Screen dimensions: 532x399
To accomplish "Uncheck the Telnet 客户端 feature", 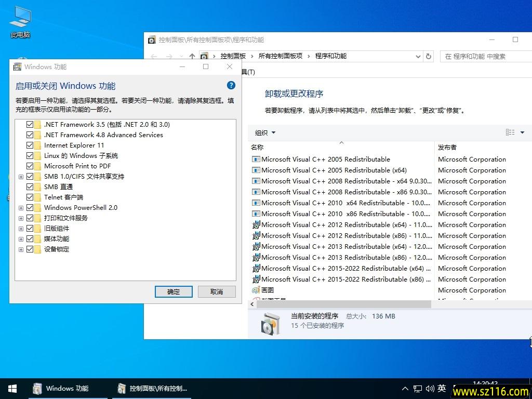I will pos(30,197).
